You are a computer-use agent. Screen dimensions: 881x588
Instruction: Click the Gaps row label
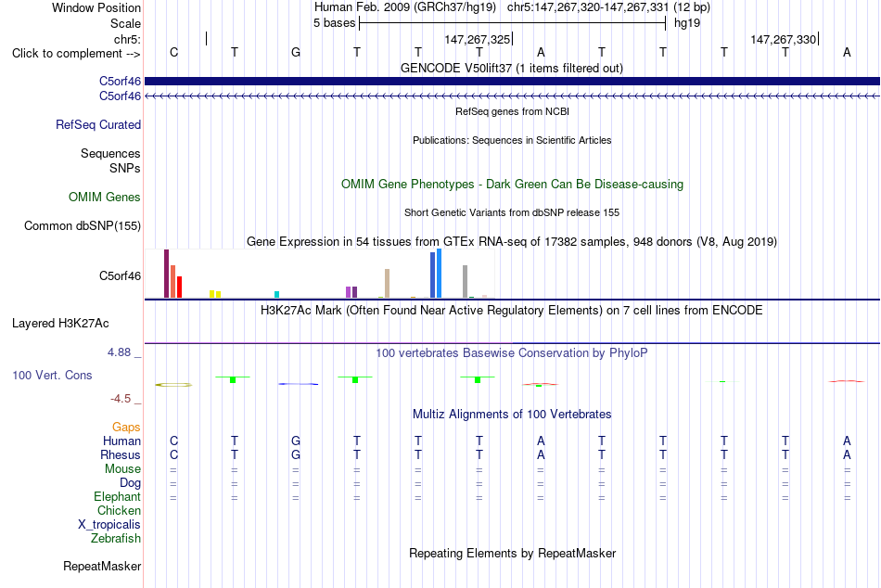(x=126, y=428)
